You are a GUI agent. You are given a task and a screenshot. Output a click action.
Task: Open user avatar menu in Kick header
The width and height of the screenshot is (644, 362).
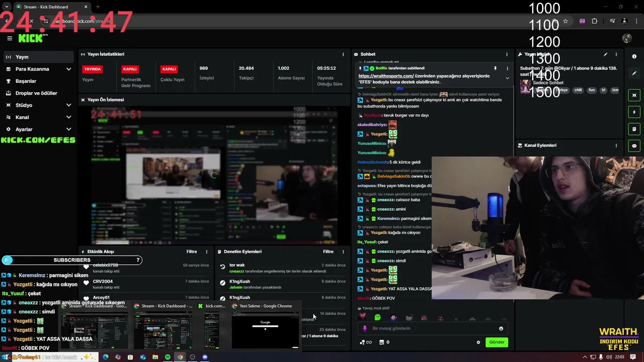coord(626,39)
